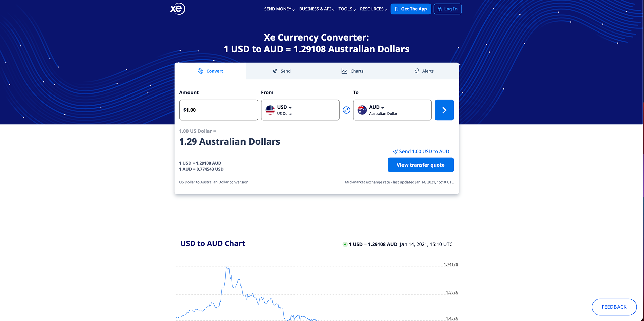Click the Xe logo
Viewport: 644px width, 321px height.
coord(178,9)
